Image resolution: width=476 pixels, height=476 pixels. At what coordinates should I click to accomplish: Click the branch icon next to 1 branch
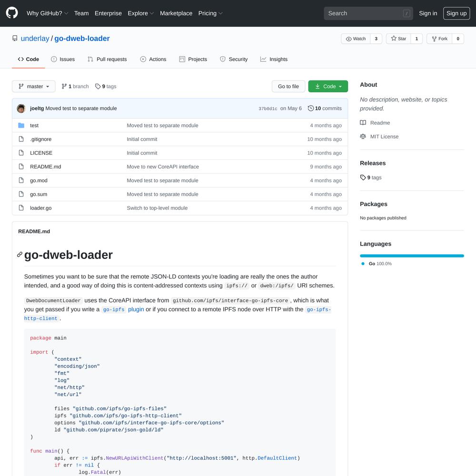pos(64,87)
